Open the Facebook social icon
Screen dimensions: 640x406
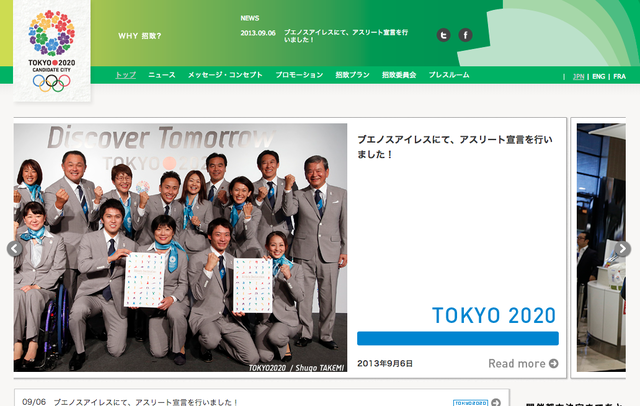pyautogui.click(x=465, y=35)
